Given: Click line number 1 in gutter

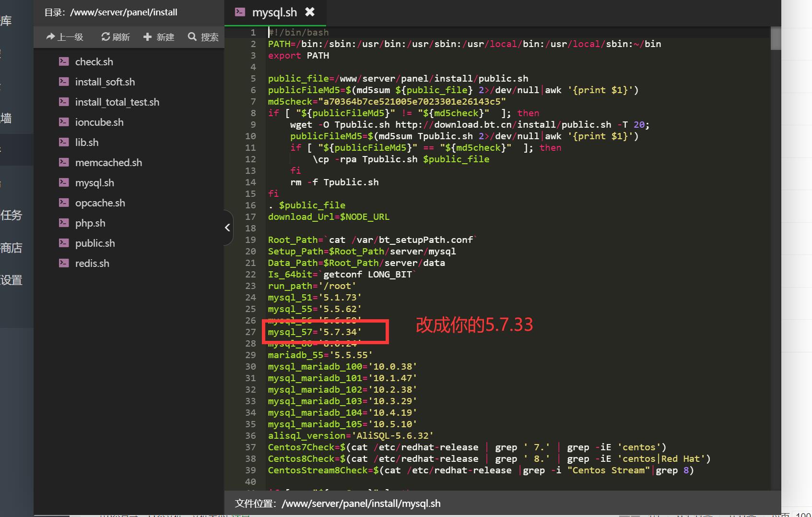Looking at the screenshot, I should pos(253,33).
